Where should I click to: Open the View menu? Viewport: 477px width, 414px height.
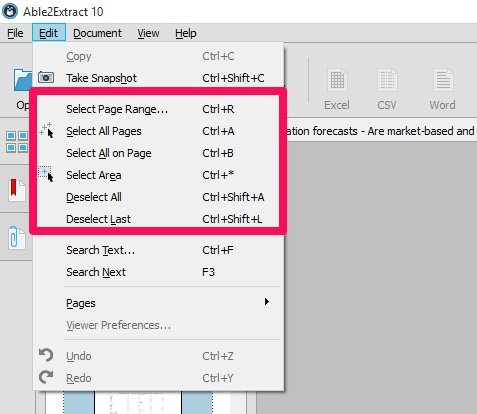tap(148, 33)
